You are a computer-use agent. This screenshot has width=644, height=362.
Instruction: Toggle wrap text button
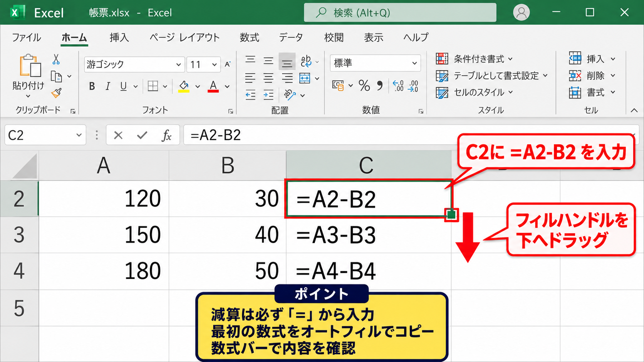coord(306,61)
